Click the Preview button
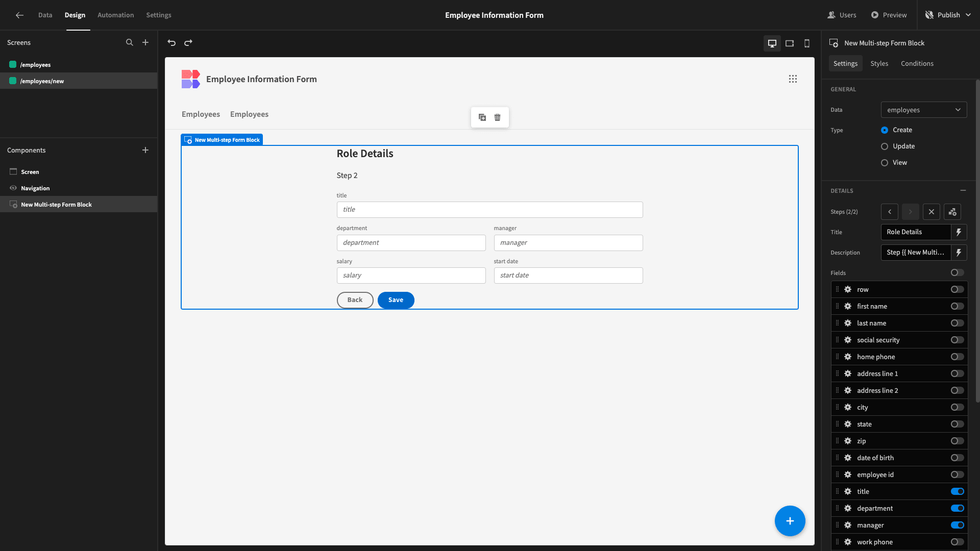 [x=889, y=15]
